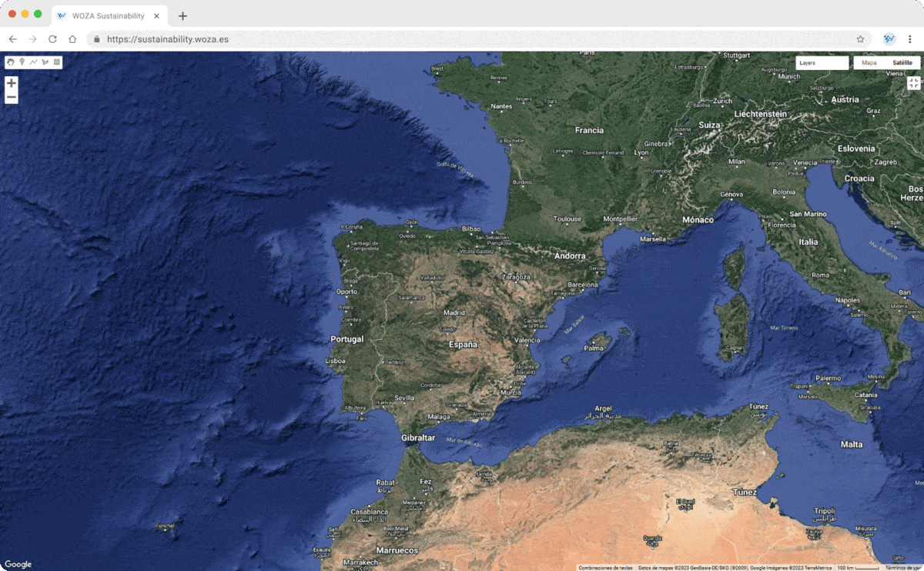Activate the polygon shape drawing tool
This screenshot has width=924, height=571.
[45, 62]
